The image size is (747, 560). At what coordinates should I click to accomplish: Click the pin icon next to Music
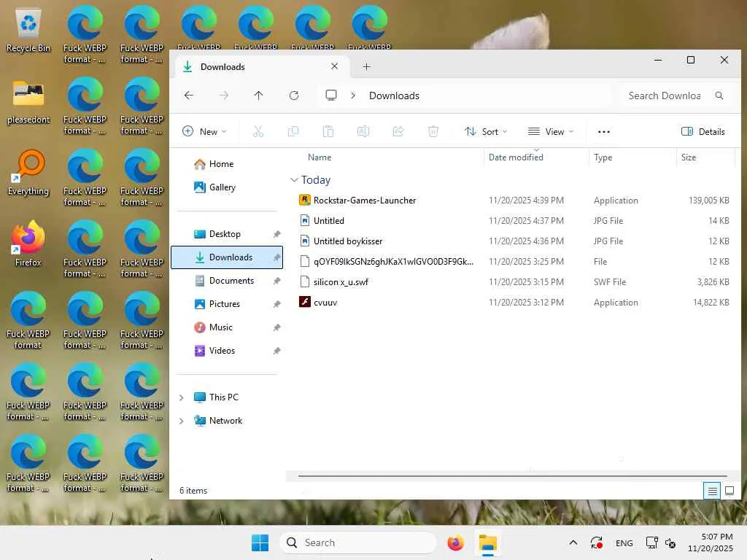click(x=276, y=327)
